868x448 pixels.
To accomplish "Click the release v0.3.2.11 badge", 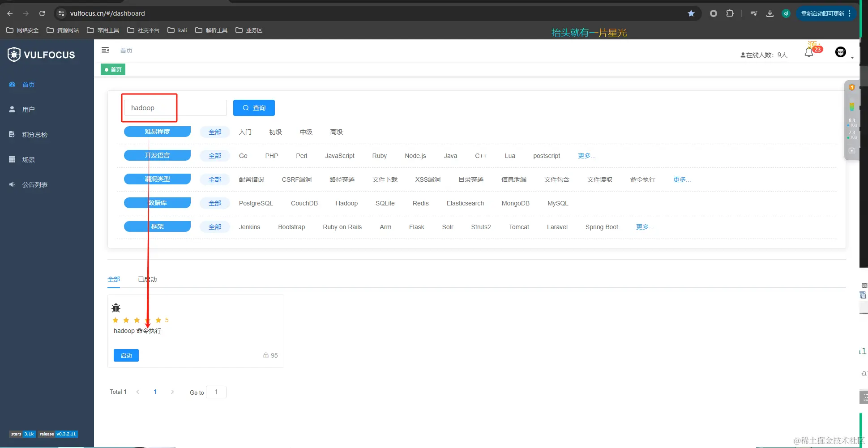I will click(x=58, y=434).
